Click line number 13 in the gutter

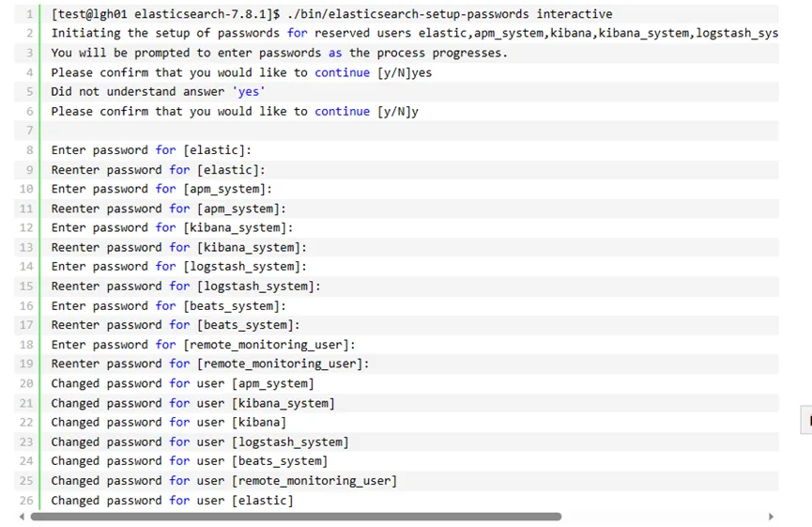click(x=26, y=248)
